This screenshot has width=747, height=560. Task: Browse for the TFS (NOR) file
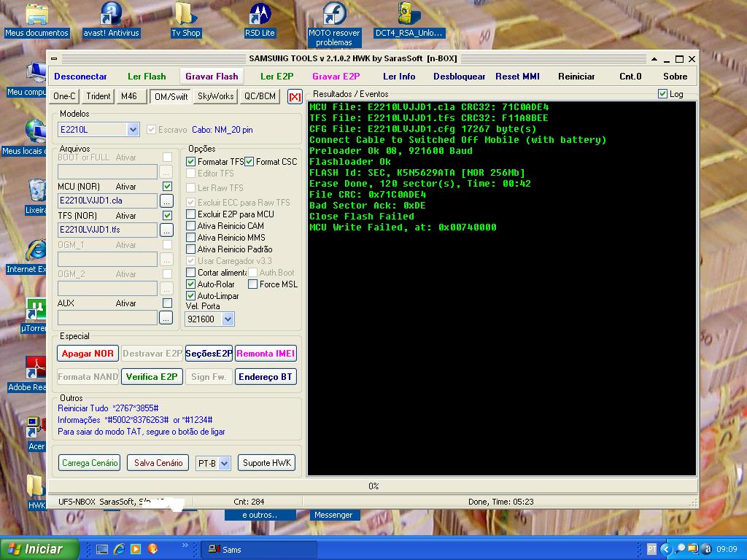pyautogui.click(x=166, y=230)
